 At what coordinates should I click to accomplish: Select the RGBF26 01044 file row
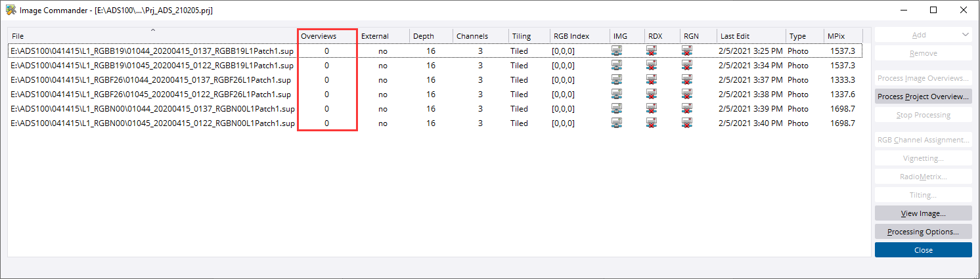pyautogui.click(x=151, y=79)
